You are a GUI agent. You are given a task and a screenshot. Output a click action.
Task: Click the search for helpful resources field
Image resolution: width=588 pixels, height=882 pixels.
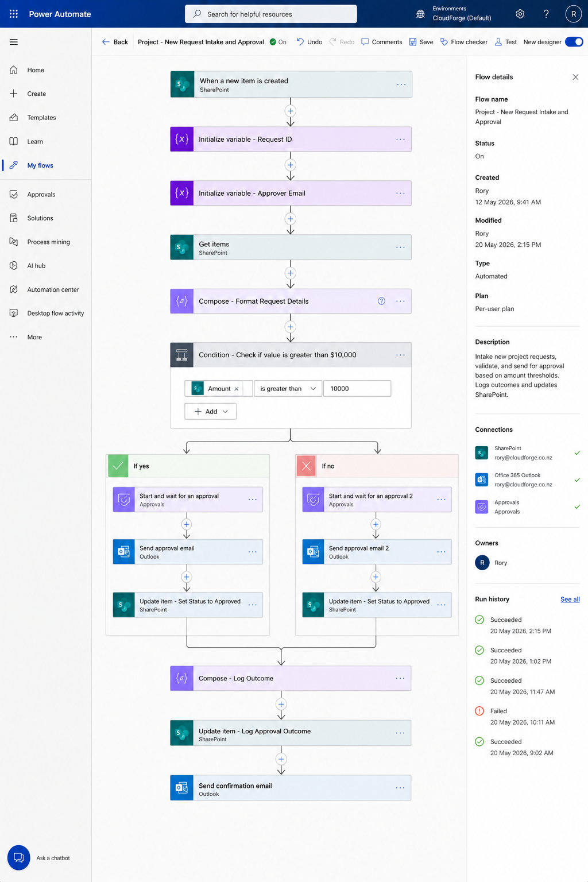(x=271, y=14)
